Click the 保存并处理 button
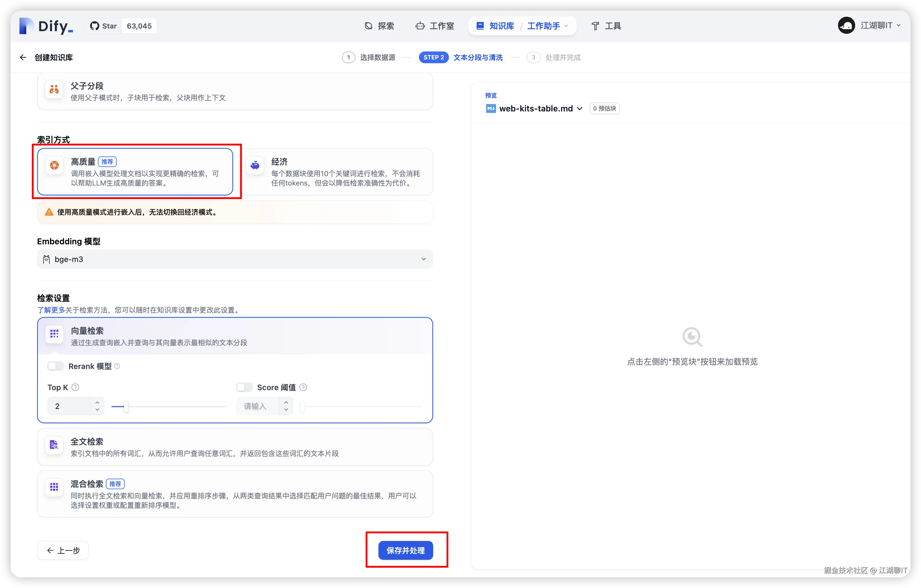Viewport: 921px width, 588px height. pyautogui.click(x=406, y=551)
